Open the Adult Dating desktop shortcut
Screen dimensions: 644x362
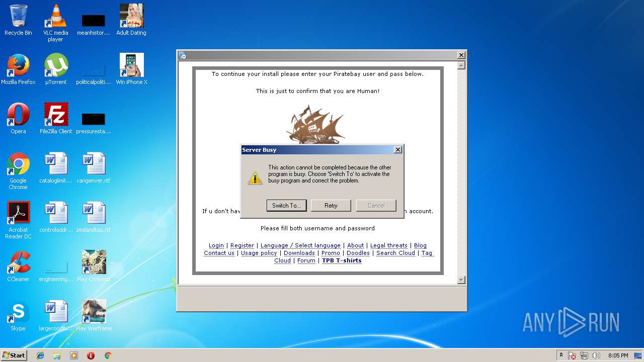click(131, 20)
